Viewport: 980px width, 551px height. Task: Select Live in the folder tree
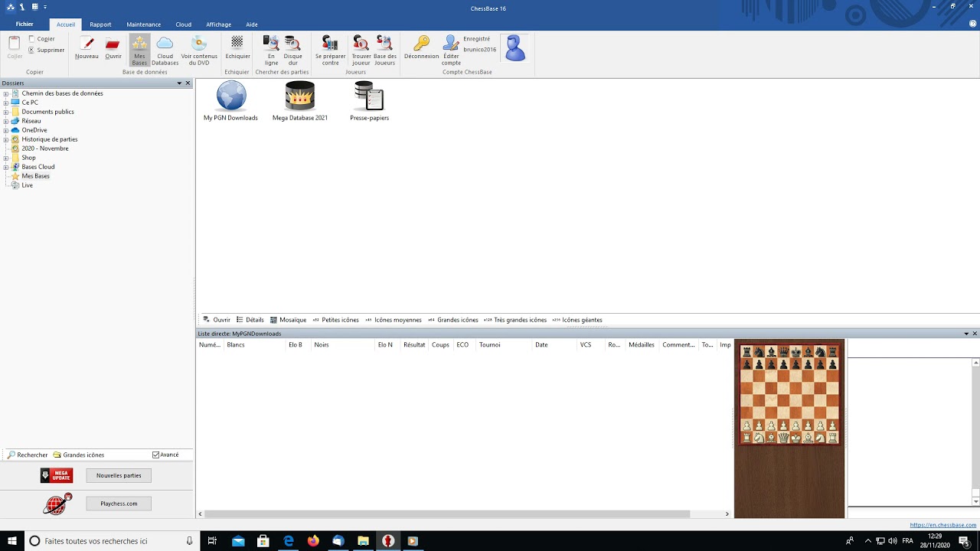point(27,185)
